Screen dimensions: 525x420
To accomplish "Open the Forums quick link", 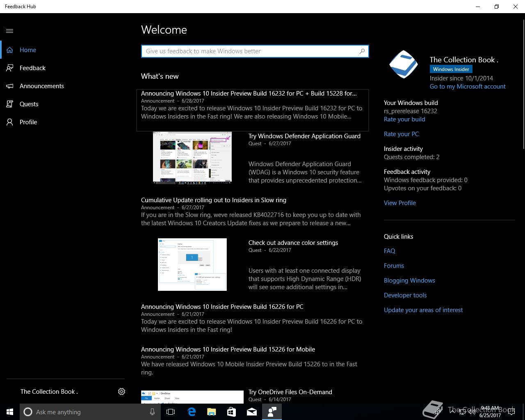I will coord(394,266).
